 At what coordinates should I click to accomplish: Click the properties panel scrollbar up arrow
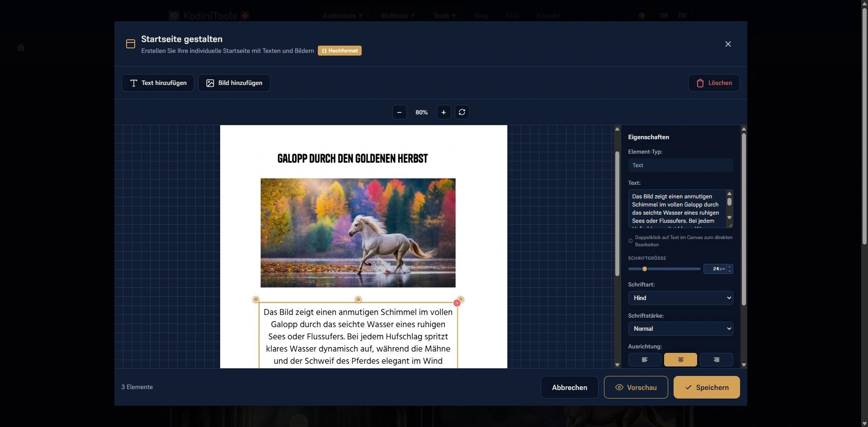(744, 129)
